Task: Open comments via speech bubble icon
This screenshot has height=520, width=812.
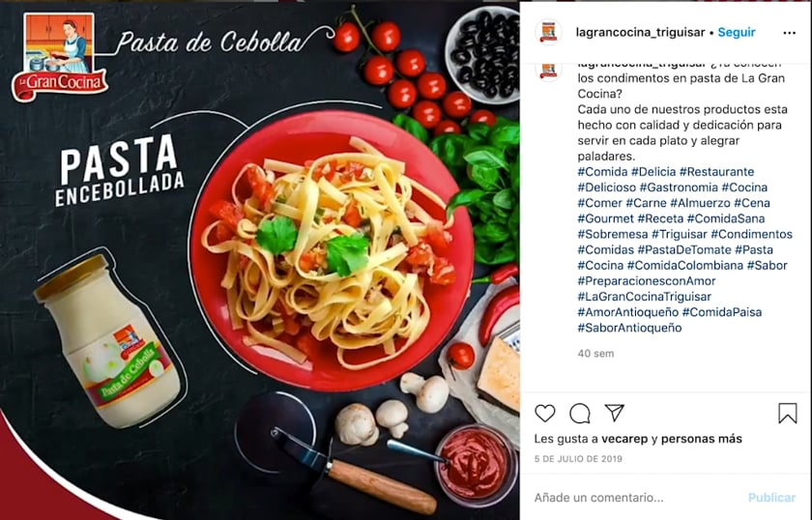Action: click(579, 414)
